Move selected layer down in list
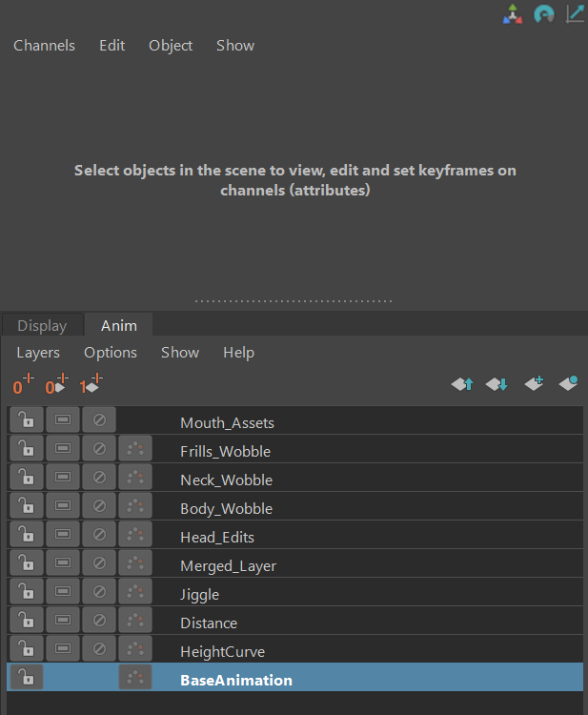 click(x=497, y=384)
